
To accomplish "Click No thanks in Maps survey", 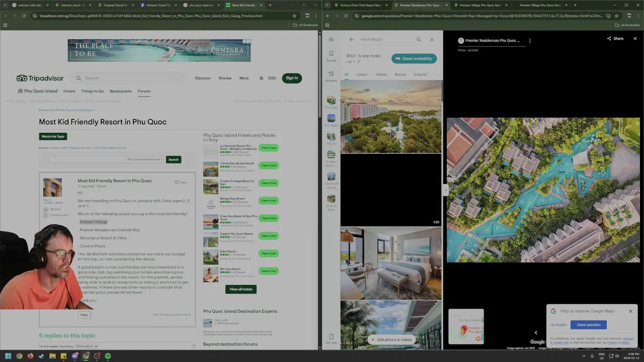I will point(558,325).
